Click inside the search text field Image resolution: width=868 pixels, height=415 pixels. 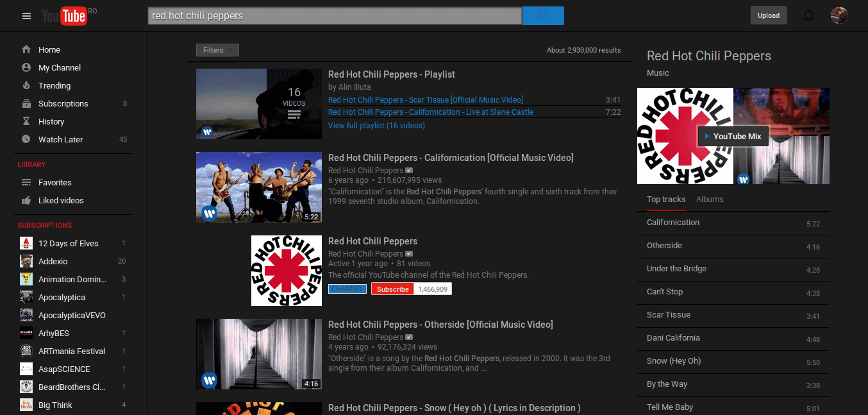pyautogui.click(x=335, y=16)
